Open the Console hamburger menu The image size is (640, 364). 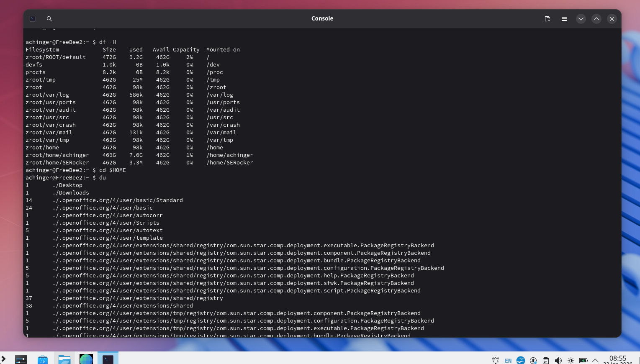point(564,19)
